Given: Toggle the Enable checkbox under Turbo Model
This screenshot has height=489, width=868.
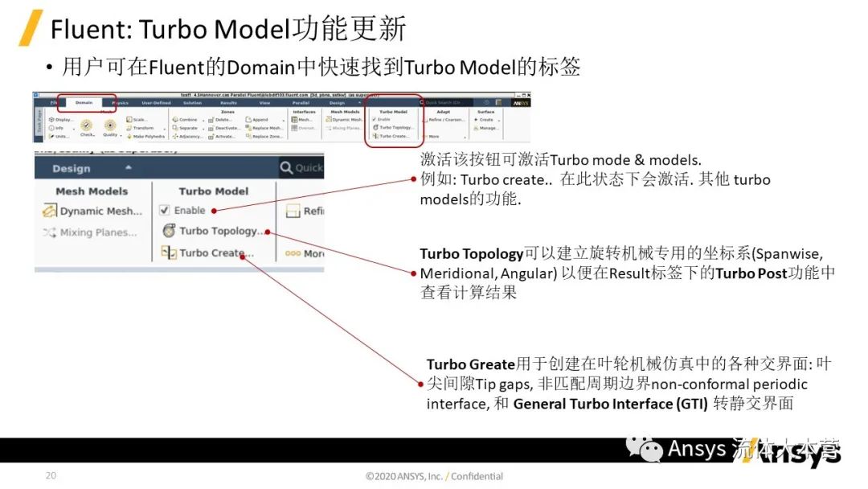Looking at the screenshot, I should click(x=165, y=210).
